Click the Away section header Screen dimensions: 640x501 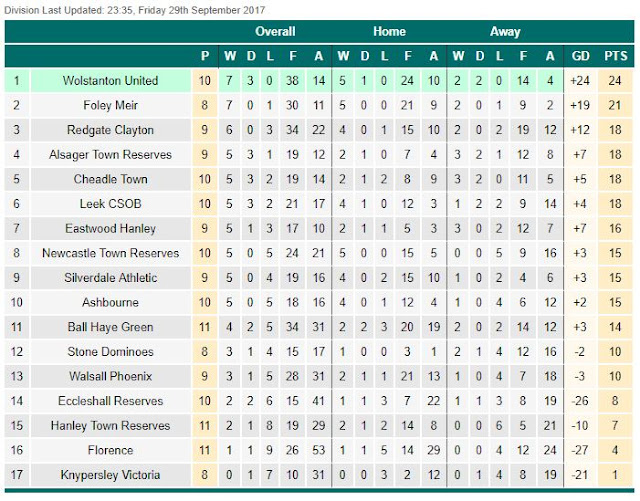pos(505,32)
